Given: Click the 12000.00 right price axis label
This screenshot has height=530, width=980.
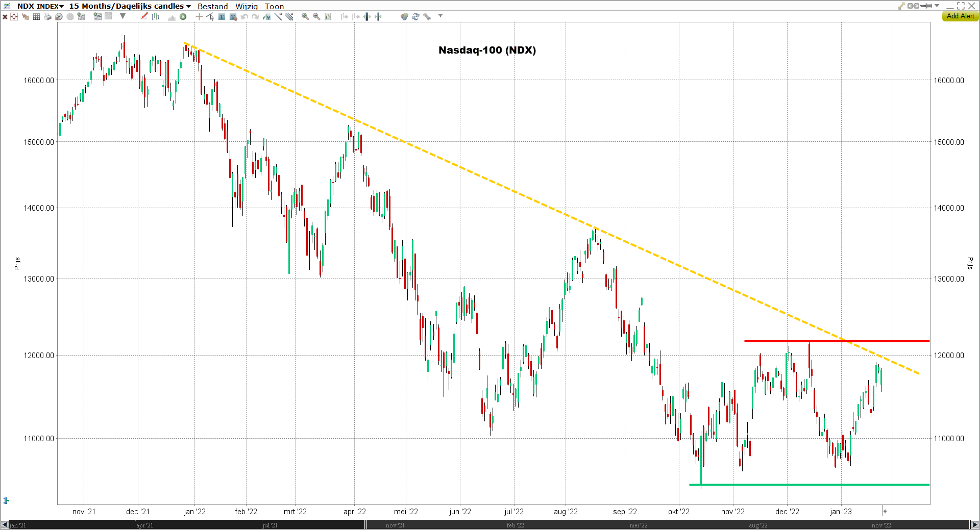Looking at the screenshot, I should pyautogui.click(x=949, y=356).
